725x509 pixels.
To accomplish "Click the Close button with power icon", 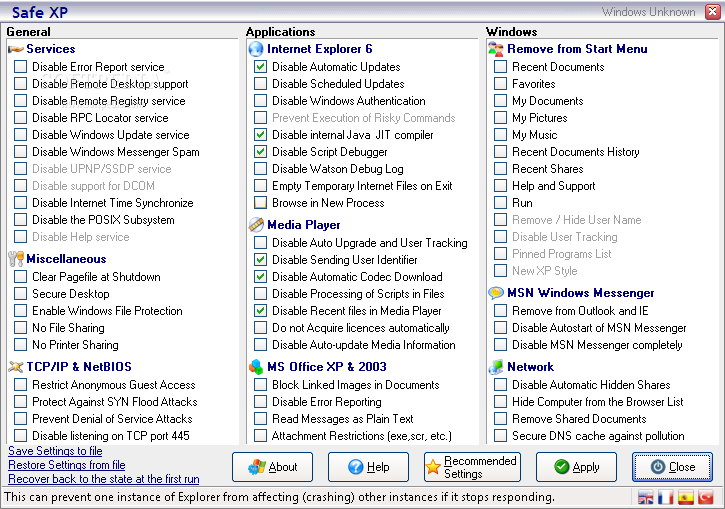I will coord(672,467).
